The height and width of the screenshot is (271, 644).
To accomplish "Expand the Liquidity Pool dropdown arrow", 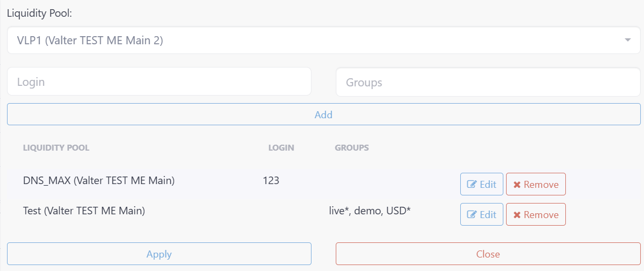I will tap(627, 40).
